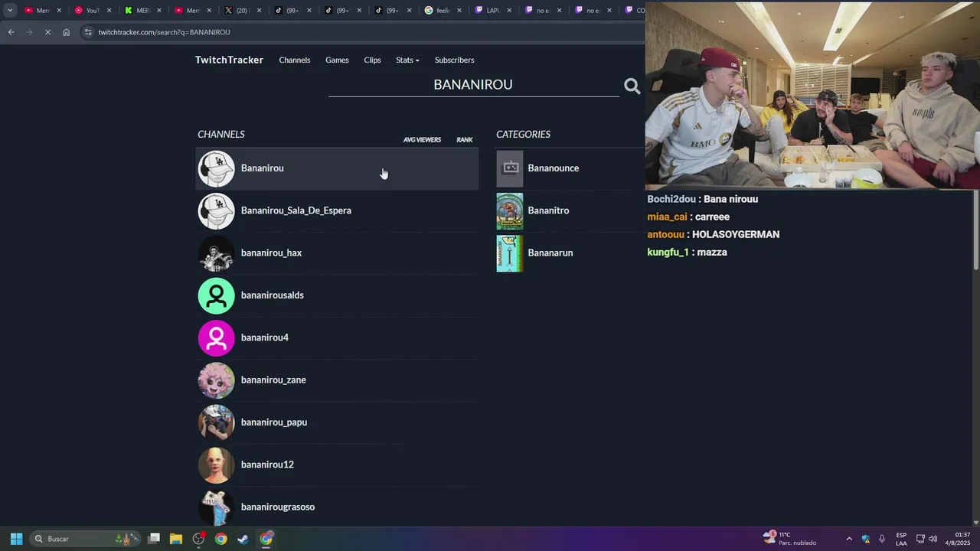Open the Bananirou channel avatar

[217, 168]
